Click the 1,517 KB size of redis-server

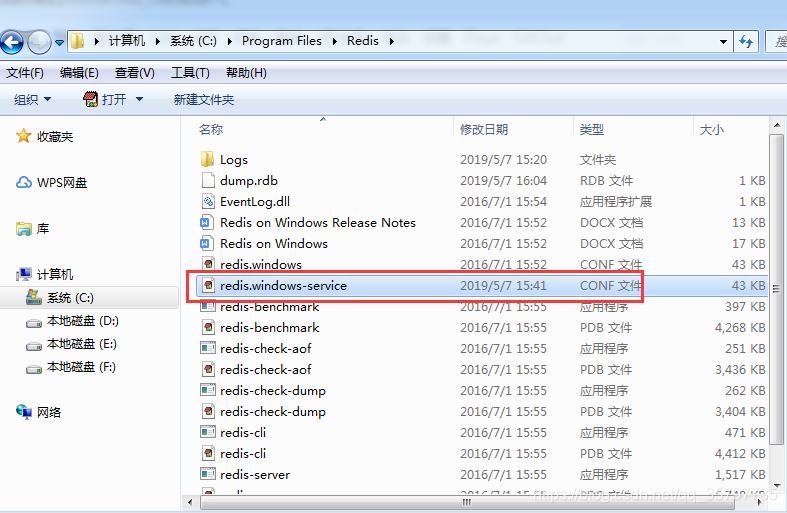pyautogui.click(x=740, y=475)
